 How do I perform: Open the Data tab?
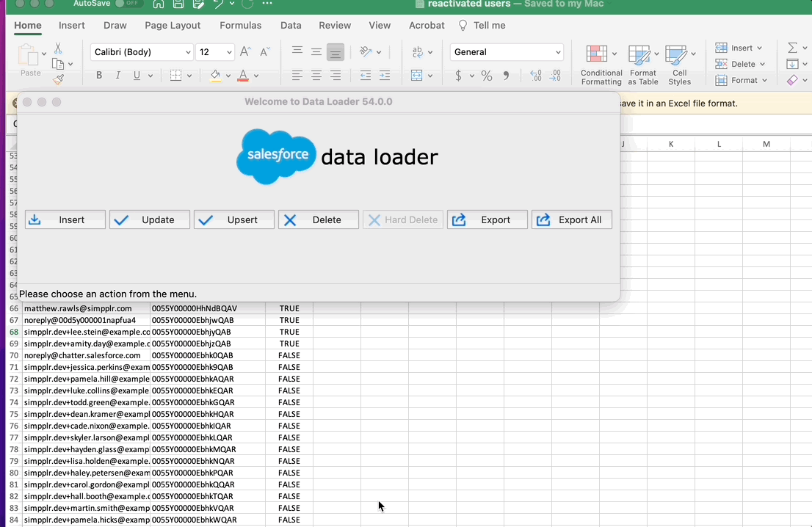click(x=291, y=26)
